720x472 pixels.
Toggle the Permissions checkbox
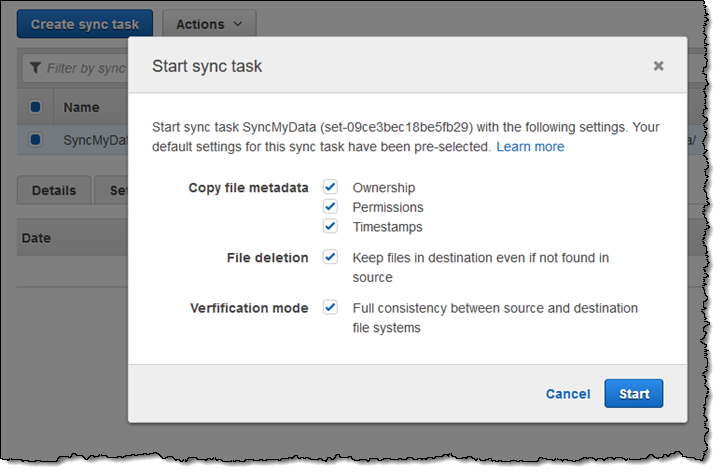click(330, 207)
